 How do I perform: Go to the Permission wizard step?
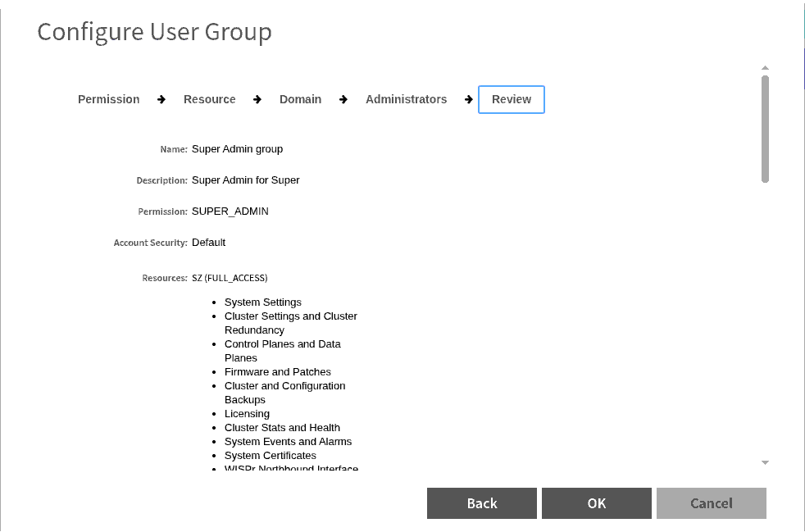(x=108, y=99)
